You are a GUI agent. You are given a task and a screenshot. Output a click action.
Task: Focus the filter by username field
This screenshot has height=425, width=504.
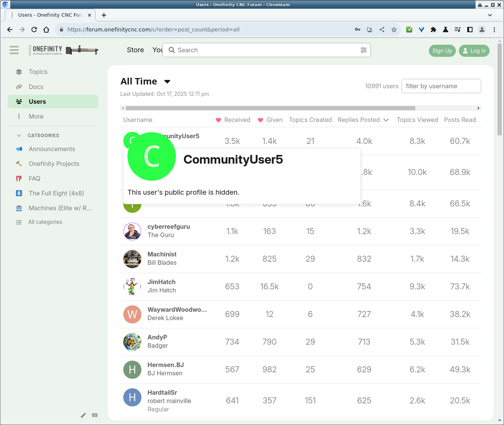[441, 86]
